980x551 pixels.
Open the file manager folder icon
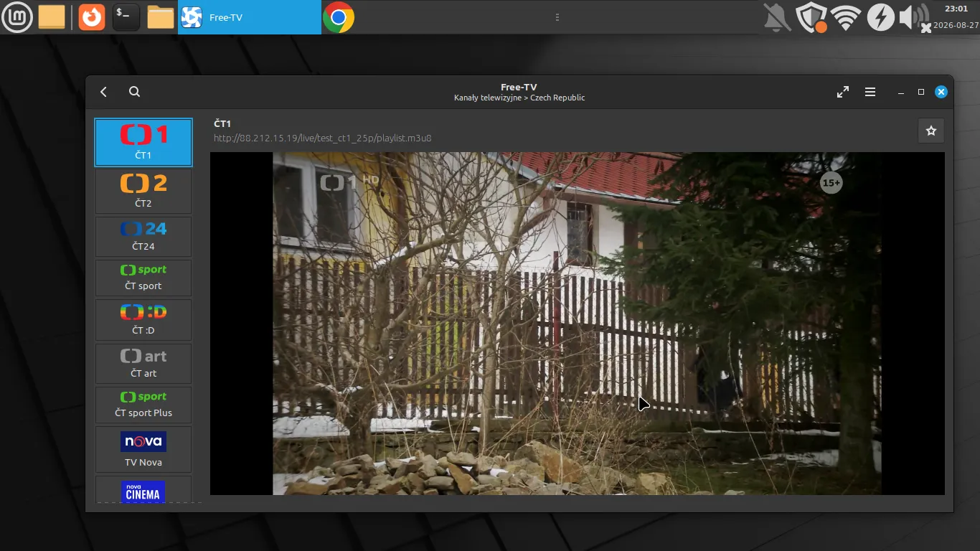click(x=161, y=17)
